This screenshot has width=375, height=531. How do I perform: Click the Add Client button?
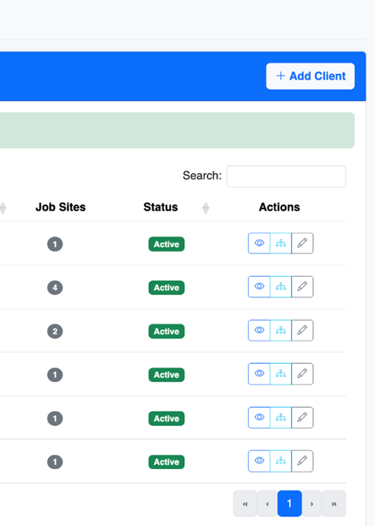pos(310,76)
